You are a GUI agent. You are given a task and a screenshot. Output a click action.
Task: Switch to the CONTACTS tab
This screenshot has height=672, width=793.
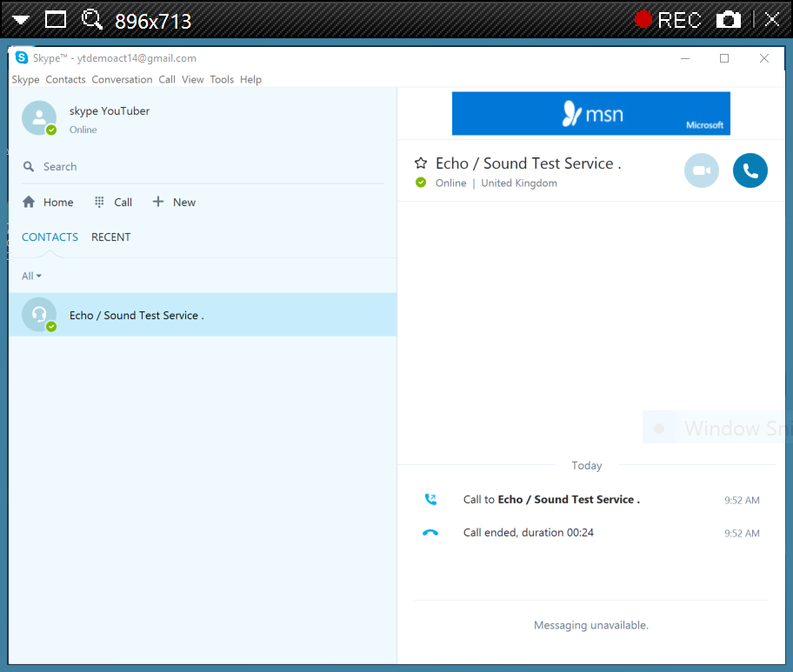tap(50, 237)
